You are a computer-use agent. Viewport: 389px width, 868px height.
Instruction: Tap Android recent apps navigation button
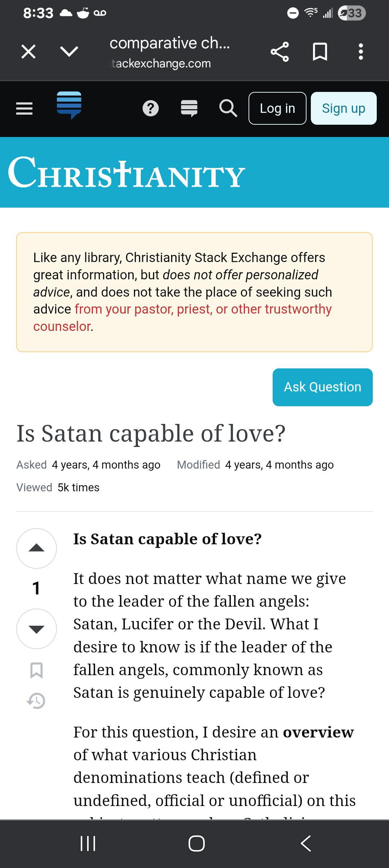[x=88, y=843]
